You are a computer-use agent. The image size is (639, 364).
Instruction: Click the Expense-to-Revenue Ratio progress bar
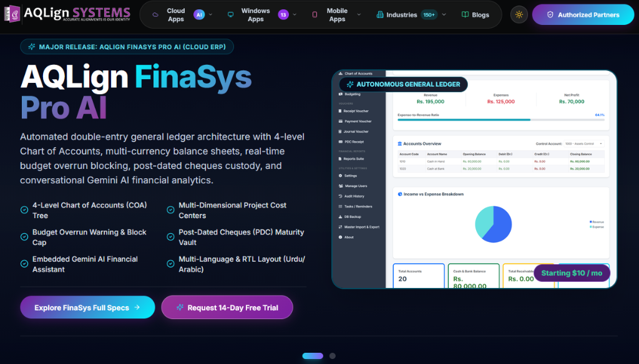[x=501, y=120]
